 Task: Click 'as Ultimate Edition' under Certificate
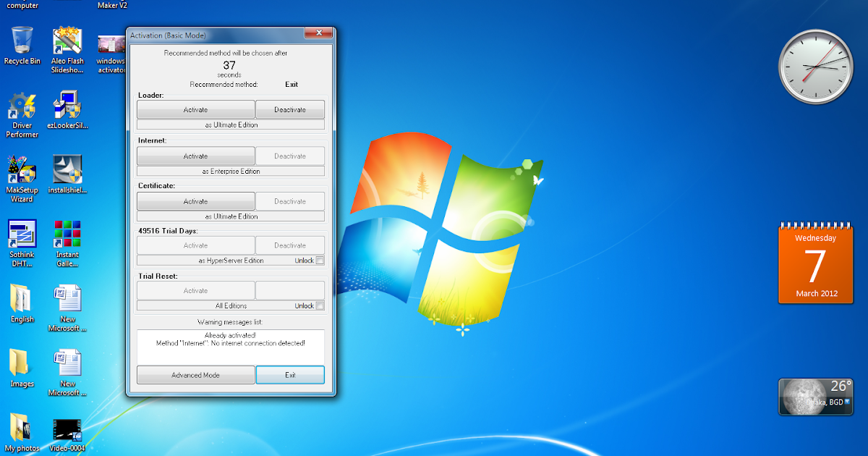(x=231, y=216)
